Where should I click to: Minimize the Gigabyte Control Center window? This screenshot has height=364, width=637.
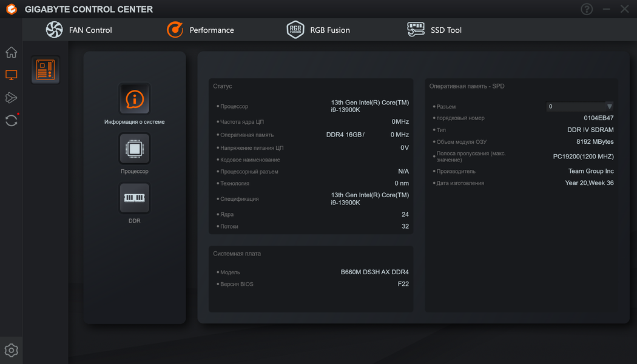point(607,9)
